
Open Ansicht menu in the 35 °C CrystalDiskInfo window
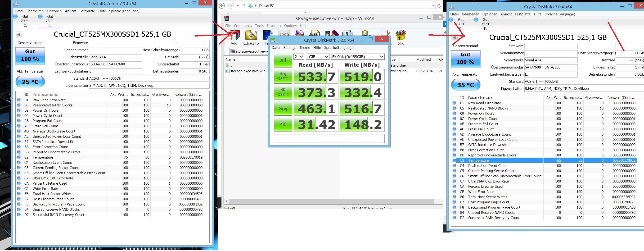(506, 14)
